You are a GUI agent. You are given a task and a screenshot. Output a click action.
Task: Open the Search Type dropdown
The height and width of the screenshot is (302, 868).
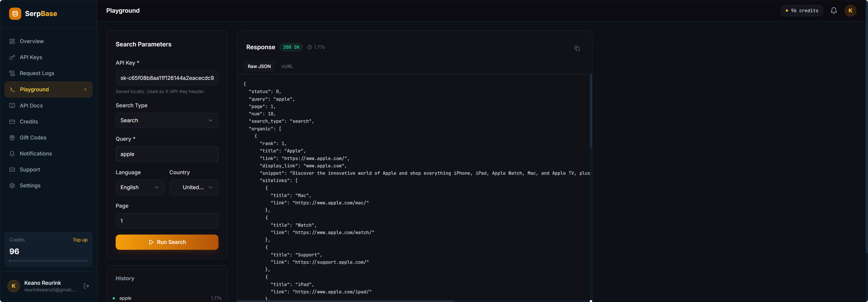(167, 120)
